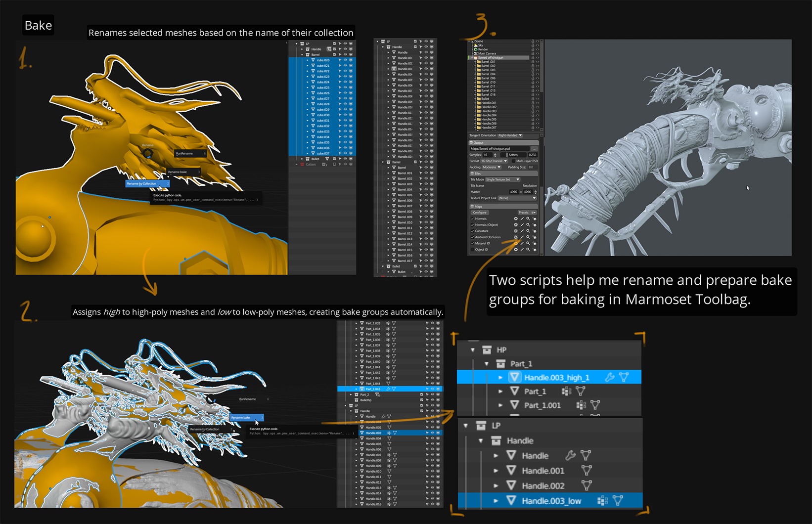
Task: Click the wrench icon next to Handle in the LP collection
Action: click(570, 455)
